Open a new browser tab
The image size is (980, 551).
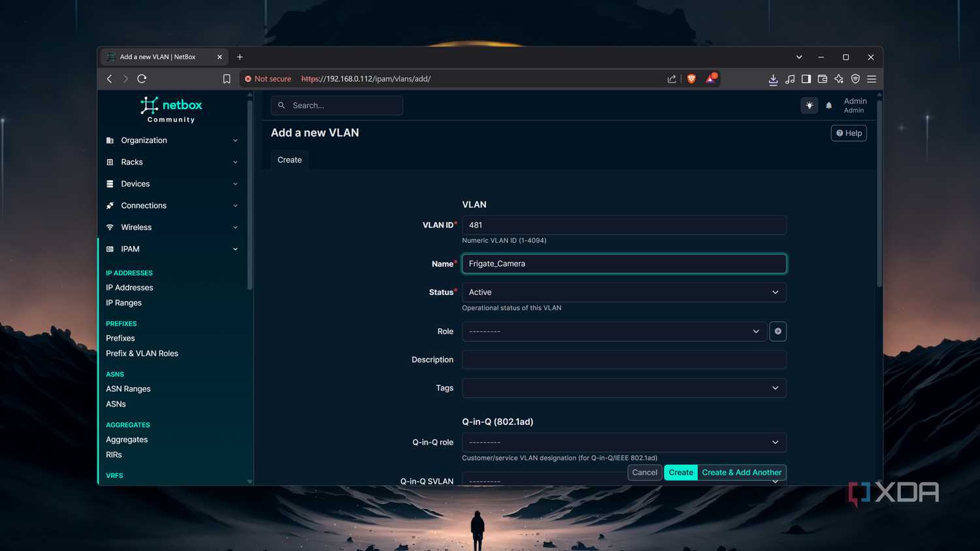[240, 57]
